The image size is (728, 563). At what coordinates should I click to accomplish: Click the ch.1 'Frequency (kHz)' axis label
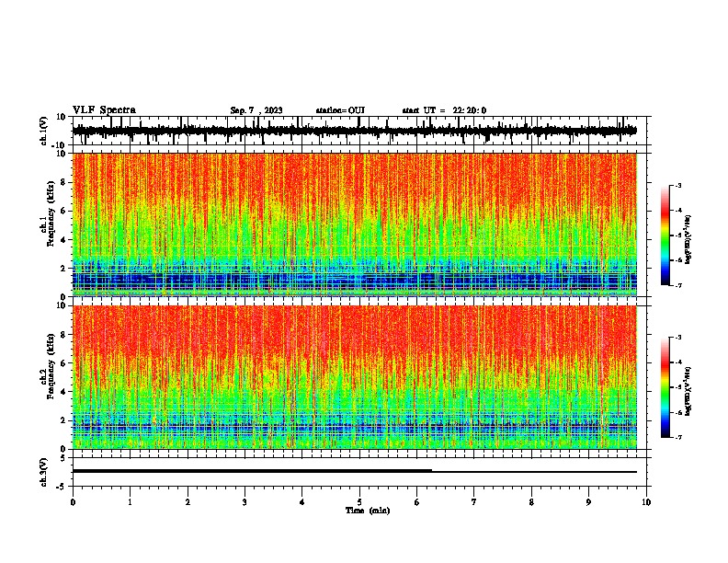point(51,213)
